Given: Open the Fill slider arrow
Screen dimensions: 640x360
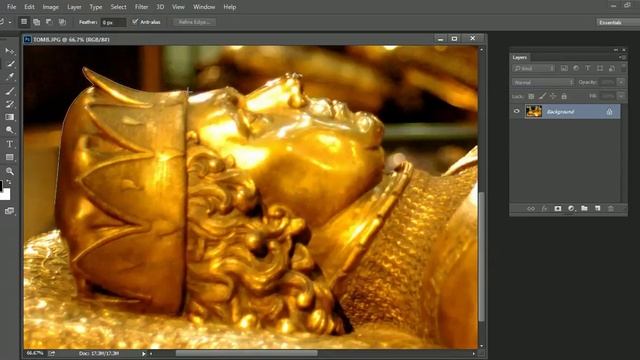Looking at the screenshot, I should pyautogui.click(x=621, y=96).
